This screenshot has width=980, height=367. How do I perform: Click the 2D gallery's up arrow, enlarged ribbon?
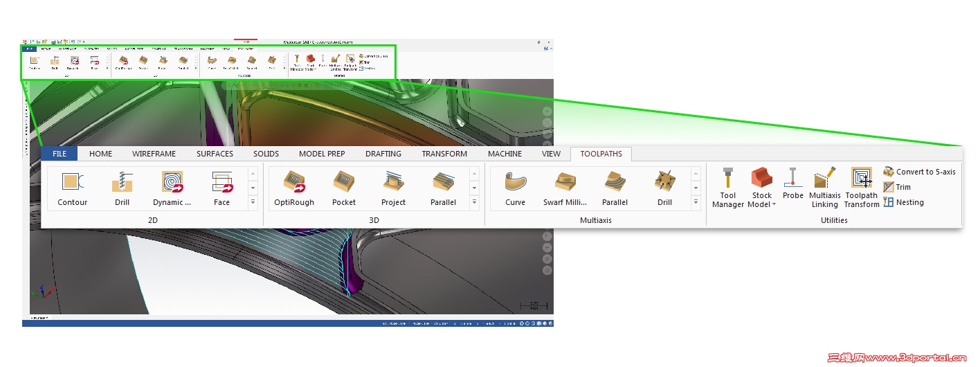(x=253, y=173)
